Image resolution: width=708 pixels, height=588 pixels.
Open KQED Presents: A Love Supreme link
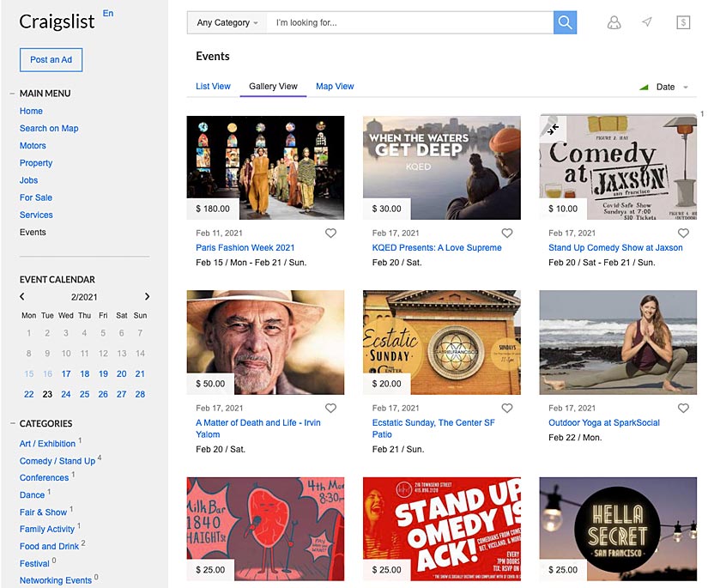437,247
